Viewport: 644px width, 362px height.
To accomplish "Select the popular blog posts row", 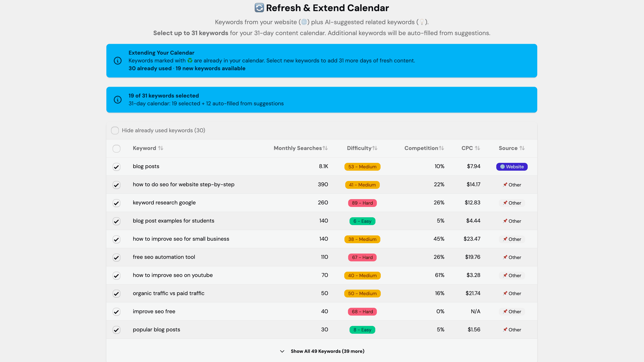I will [117, 330].
